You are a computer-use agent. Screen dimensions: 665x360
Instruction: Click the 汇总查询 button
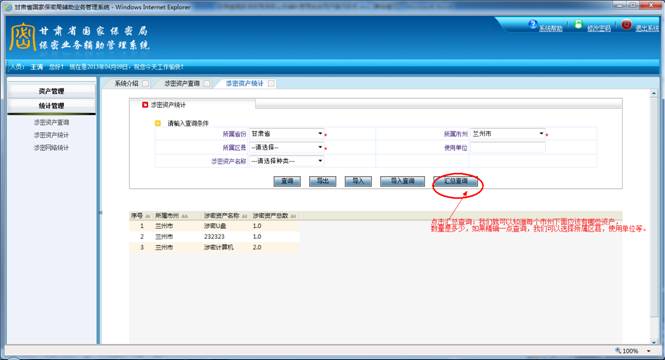click(455, 181)
